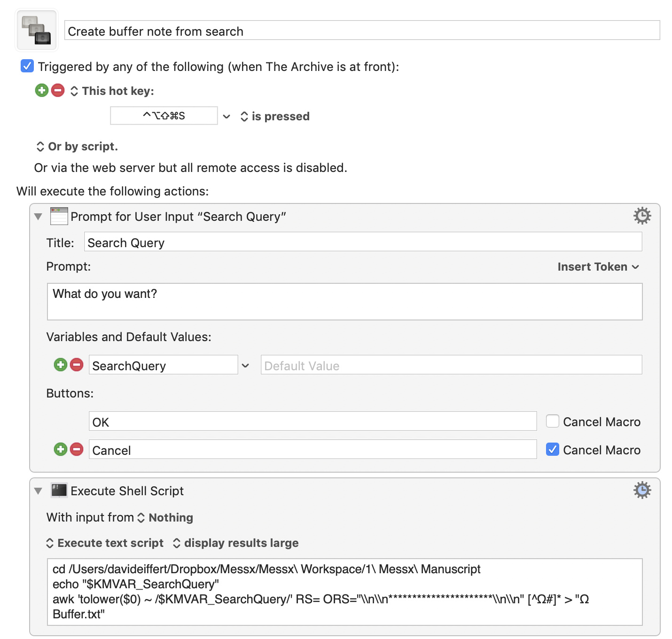Viewport: 672px width, 639px height.
Task: Open gear menu for Execute Shell Script
Action: 642,490
